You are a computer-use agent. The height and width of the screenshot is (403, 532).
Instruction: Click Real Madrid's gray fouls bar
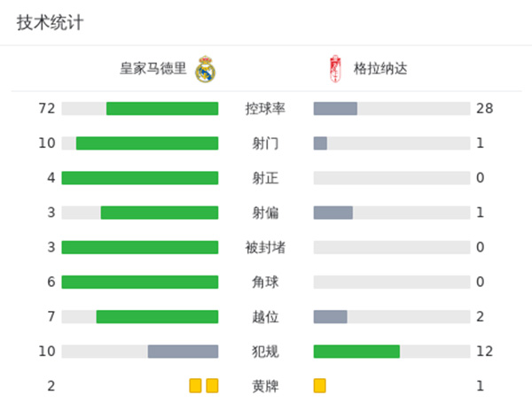(x=183, y=351)
